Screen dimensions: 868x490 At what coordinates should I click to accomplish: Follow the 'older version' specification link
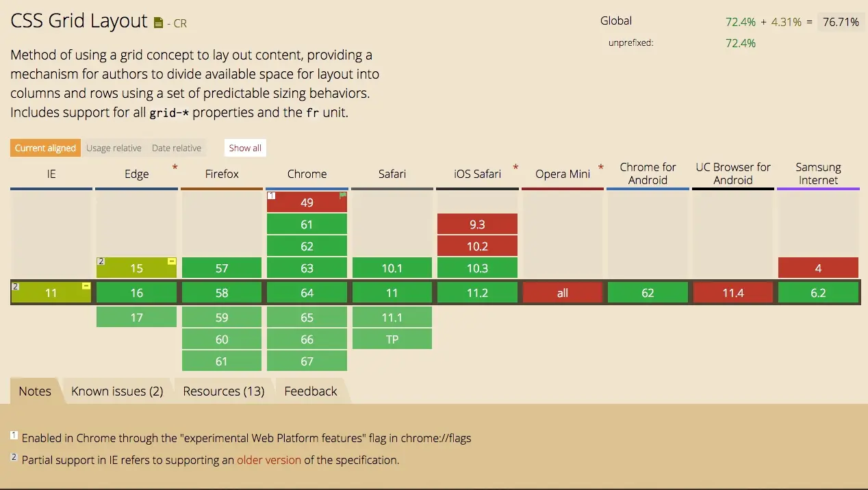point(269,460)
